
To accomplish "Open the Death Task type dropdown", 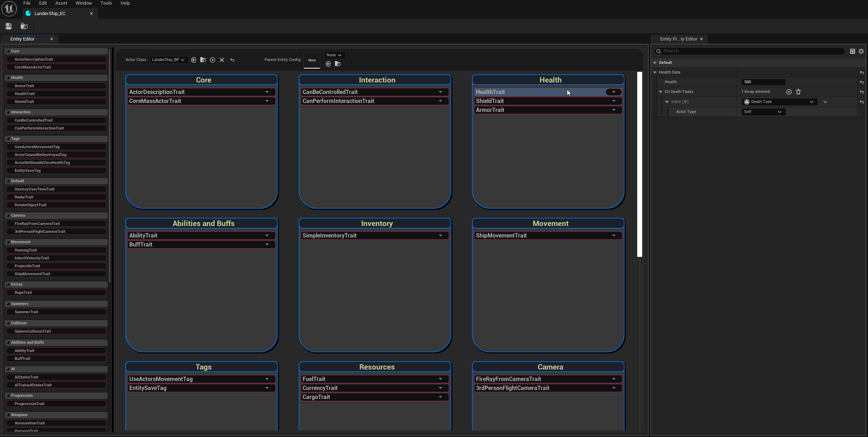I will coord(779,102).
